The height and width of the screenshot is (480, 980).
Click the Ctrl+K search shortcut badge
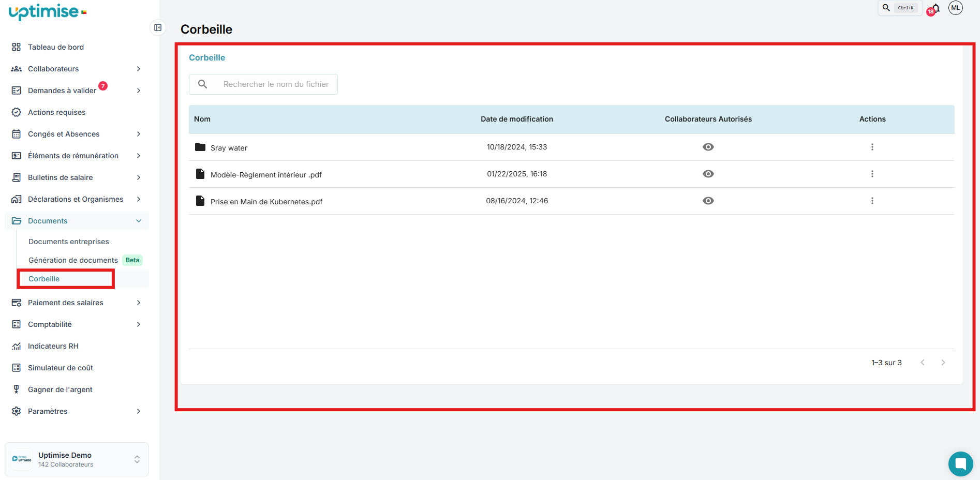tap(906, 8)
